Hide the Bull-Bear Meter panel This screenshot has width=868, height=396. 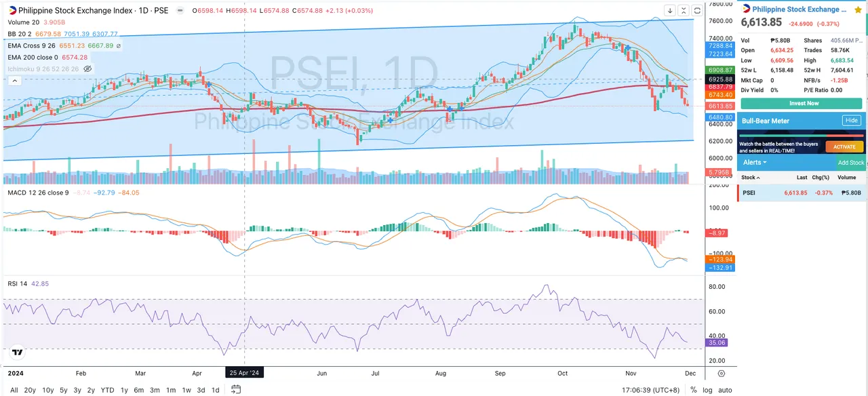click(851, 121)
